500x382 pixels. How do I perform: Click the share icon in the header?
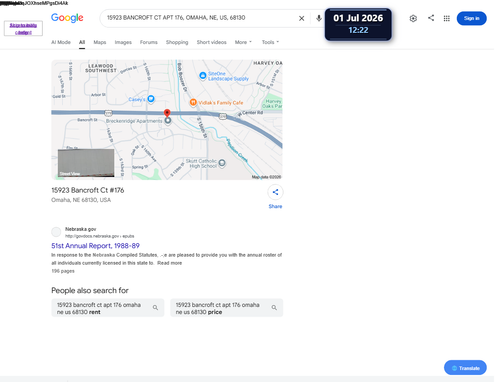pyautogui.click(x=431, y=18)
